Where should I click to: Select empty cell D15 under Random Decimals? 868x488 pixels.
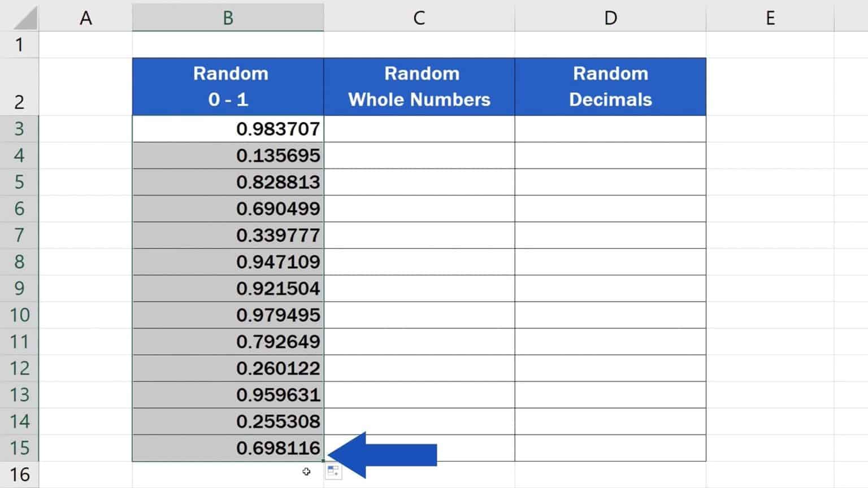coord(610,448)
